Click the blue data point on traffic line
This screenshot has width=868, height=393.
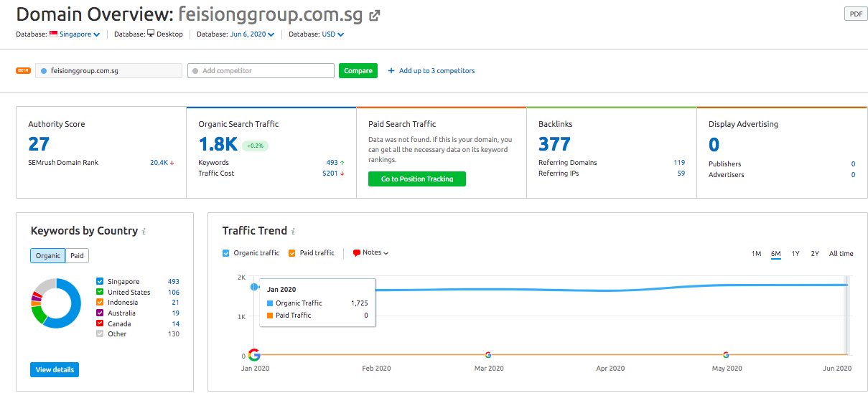(254, 287)
